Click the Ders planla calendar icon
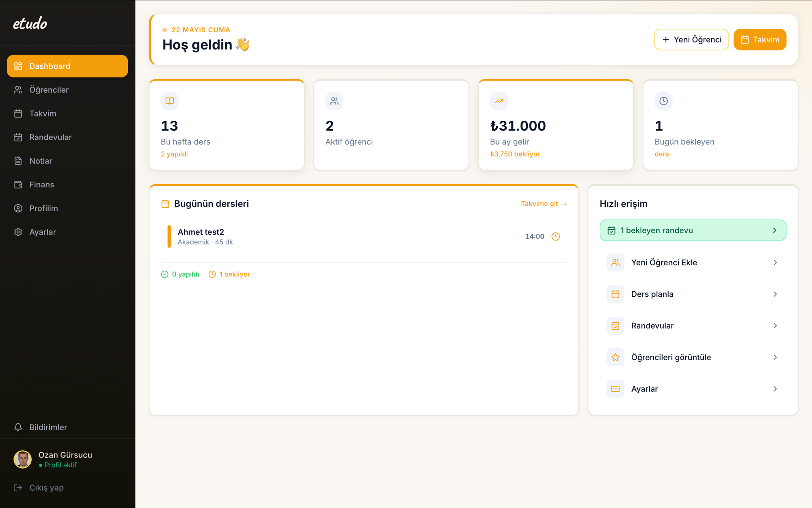The image size is (812, 508). click(x=615, y=294)
